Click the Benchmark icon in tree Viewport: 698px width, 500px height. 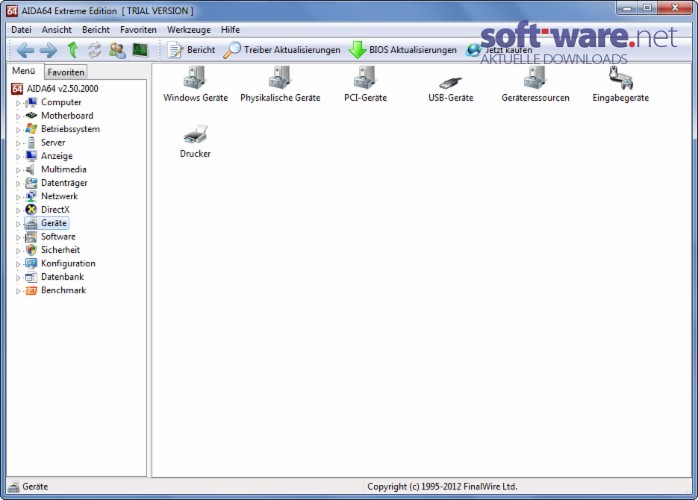31,291
